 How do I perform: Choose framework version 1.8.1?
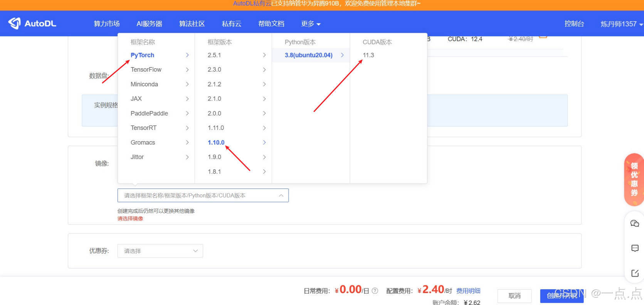(x=234, y=172)
